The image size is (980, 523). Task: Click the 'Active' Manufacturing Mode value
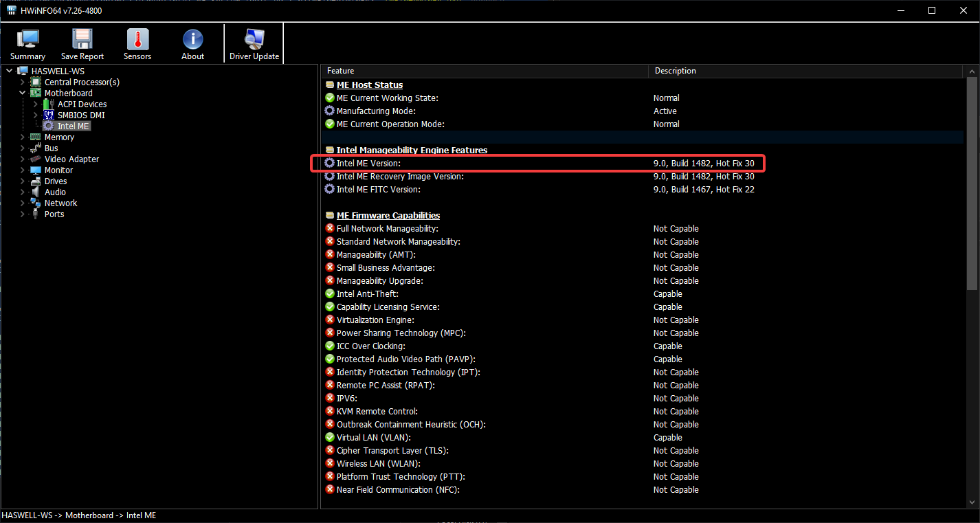(665, 111)
